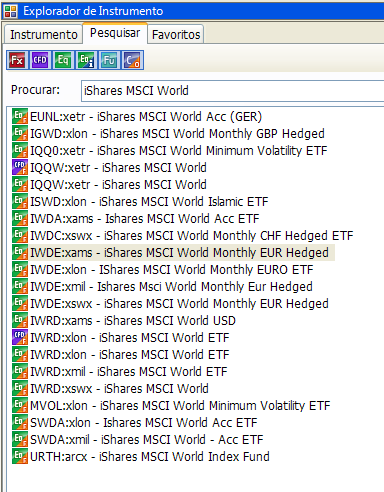Click equity icon beside IWRD:xswx
This screenshot has width=384, height=492.
click(x=20, y=388)
